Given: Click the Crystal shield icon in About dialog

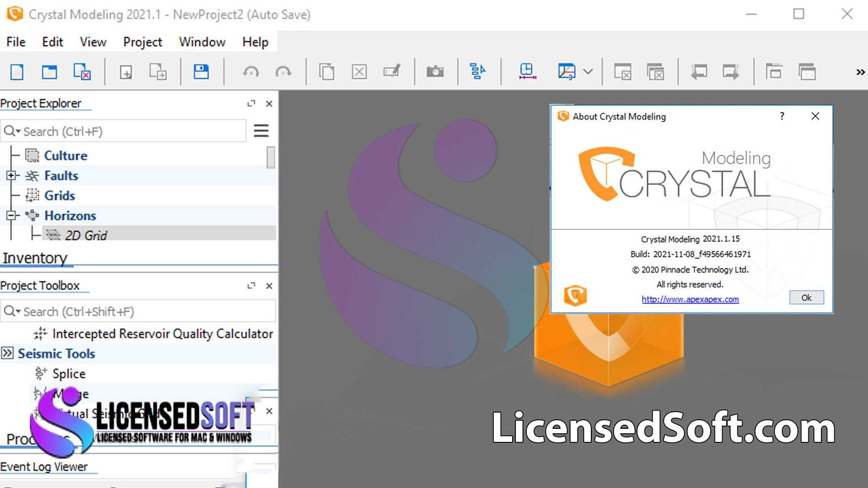Looking at the screenshot, I should point(576,296).
